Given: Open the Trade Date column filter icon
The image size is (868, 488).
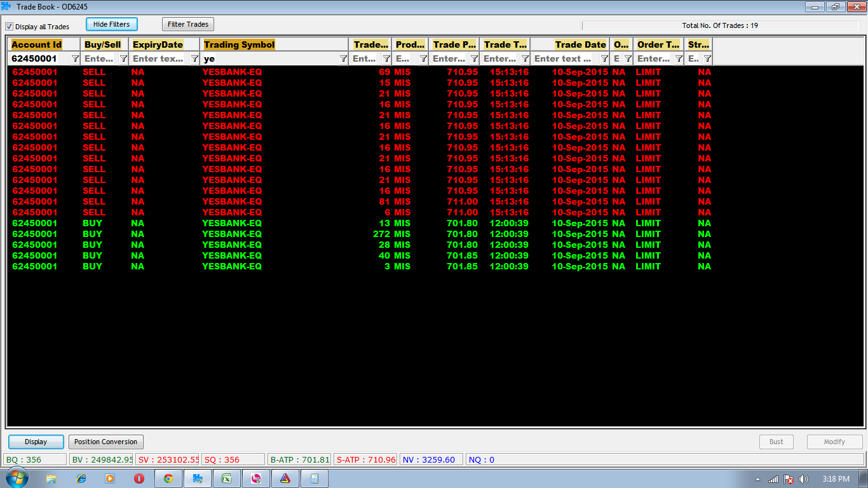Looking at the screenshot, I should [x=604, y=58].
